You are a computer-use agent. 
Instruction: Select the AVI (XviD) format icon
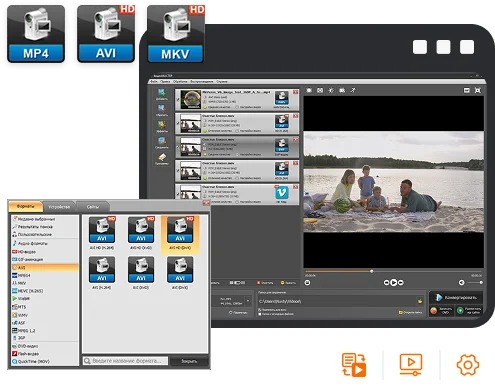tap(141, 270)
